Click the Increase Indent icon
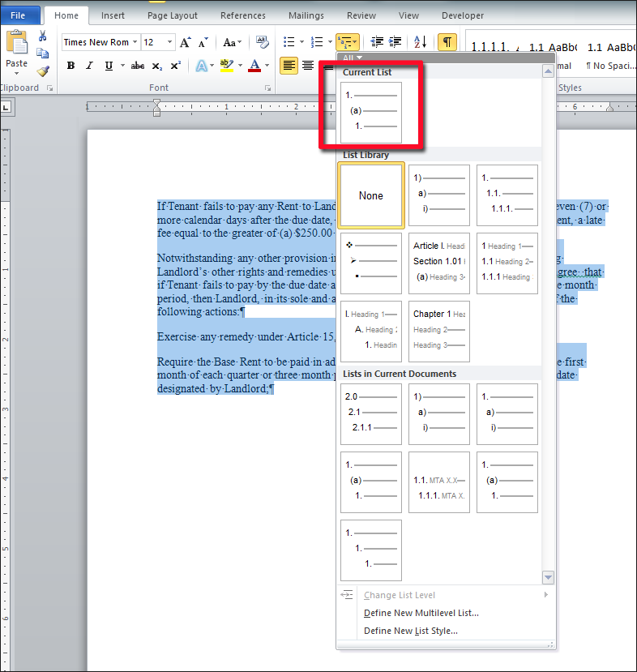Image resolution: width=637 pixels, height=672 pixels. click(x=395, y=42)
